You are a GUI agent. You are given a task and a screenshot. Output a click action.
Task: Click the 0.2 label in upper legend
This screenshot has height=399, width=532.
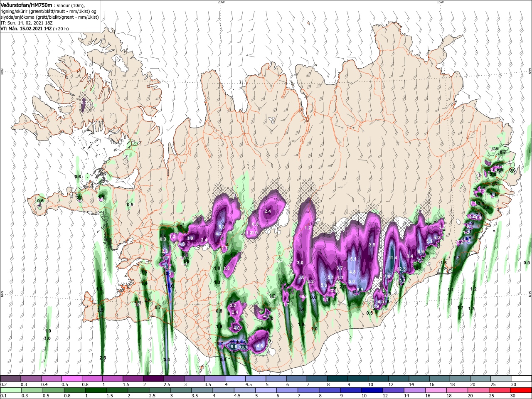coord(3,384)
